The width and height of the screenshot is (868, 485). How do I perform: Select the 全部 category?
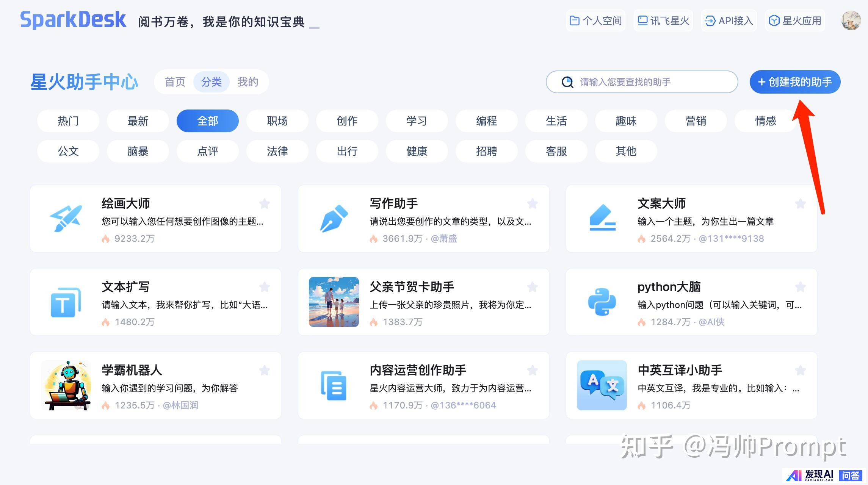tap(208, 121)
